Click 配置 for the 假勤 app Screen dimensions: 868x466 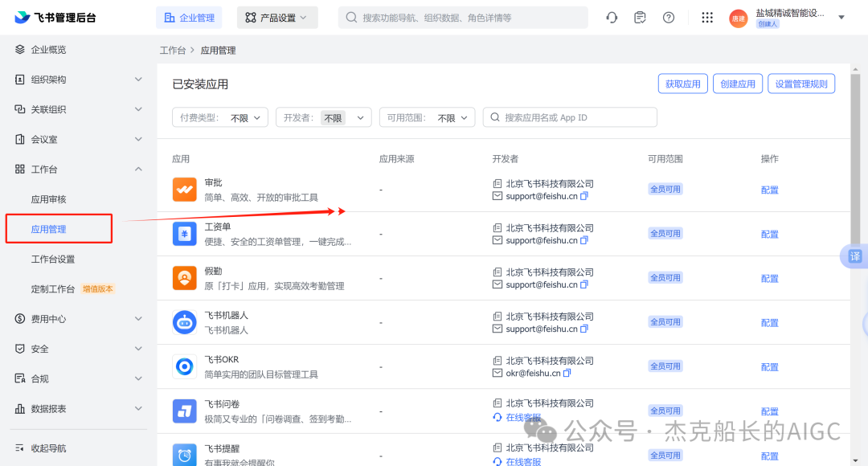[x=769, y=278]
